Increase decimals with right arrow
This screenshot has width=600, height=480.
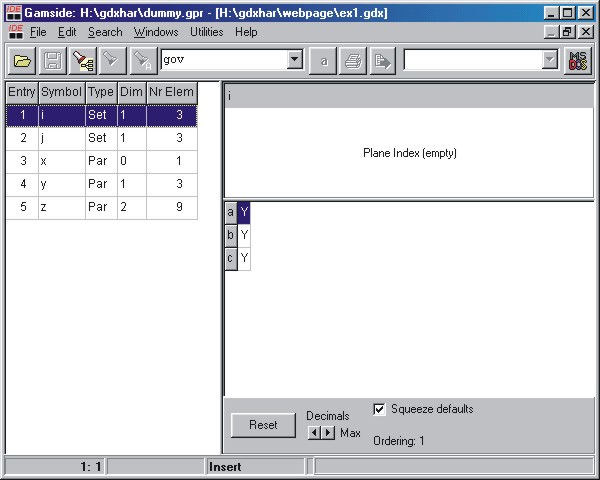(328, 433)
